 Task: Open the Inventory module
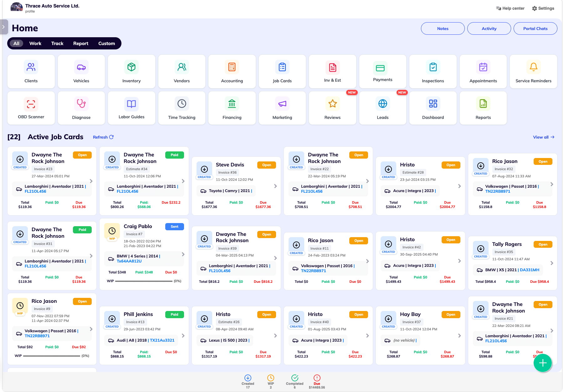pos(131,72)
